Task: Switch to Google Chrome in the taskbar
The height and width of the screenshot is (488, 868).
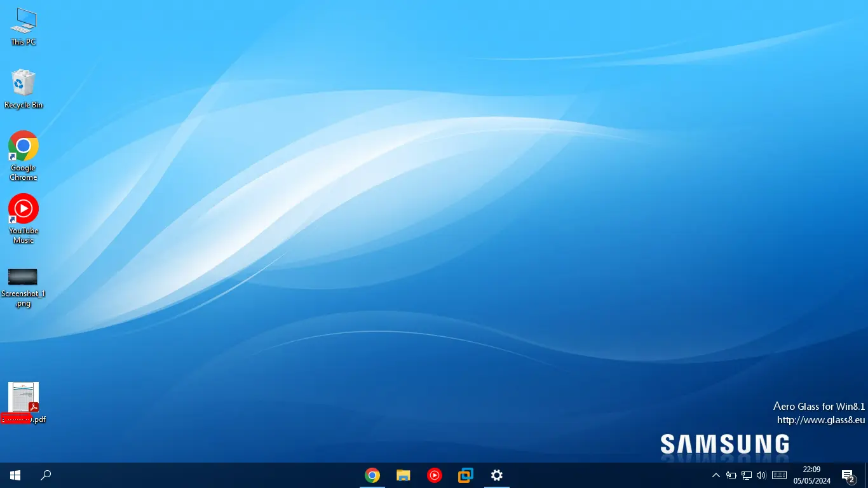Action: click(x=372, y=475)
